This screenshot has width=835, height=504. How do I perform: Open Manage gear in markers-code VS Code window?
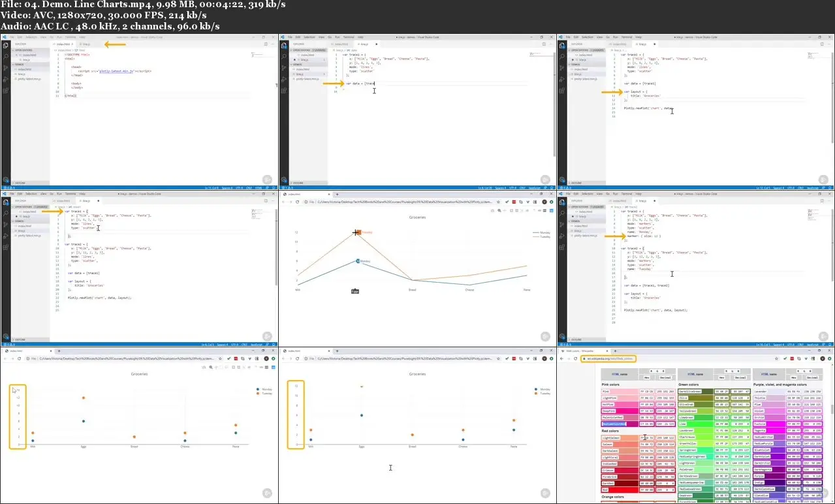(561, 336)
